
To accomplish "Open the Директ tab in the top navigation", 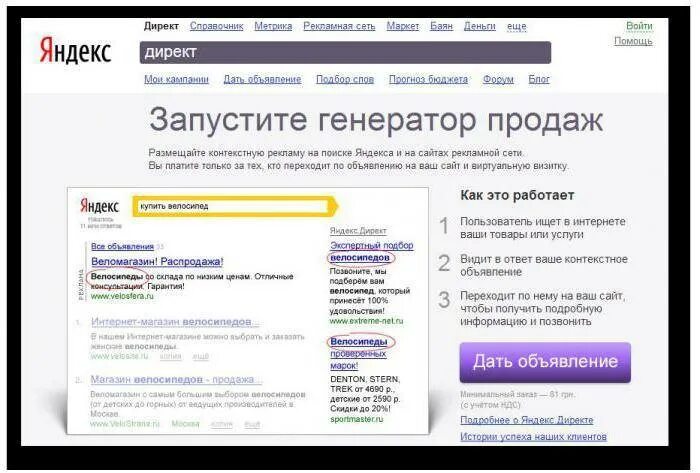I will pos(161,26).
